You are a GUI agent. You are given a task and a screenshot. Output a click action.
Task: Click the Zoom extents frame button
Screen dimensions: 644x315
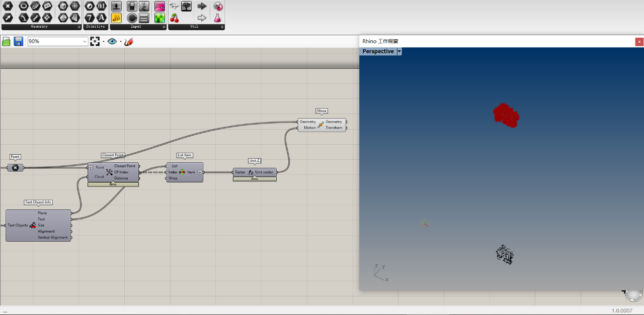[x=95, y=42]
